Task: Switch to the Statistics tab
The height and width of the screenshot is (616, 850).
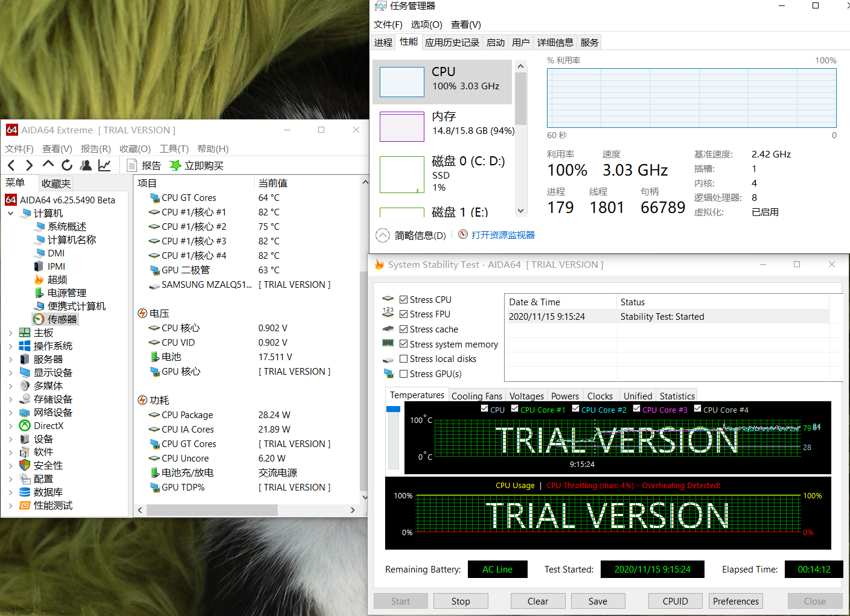Action: click(x=677, y=396)
